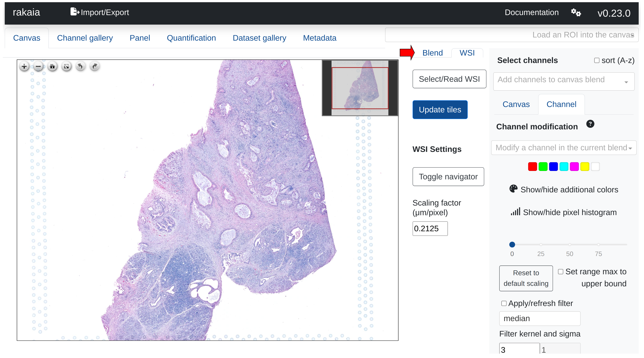
Task: Zoom out using the minus viewer icon
Action: 38,67
